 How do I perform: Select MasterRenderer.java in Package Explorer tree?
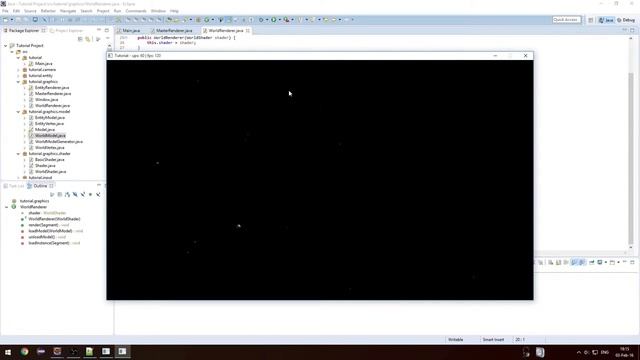coord(53,94)
